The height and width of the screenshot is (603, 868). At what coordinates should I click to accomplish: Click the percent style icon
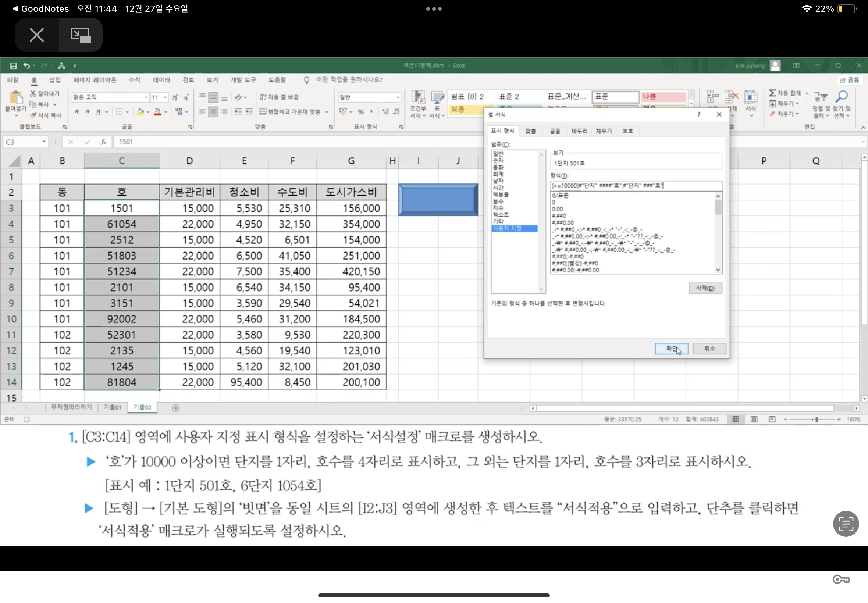pyautogui.click(x=361, y=111)
